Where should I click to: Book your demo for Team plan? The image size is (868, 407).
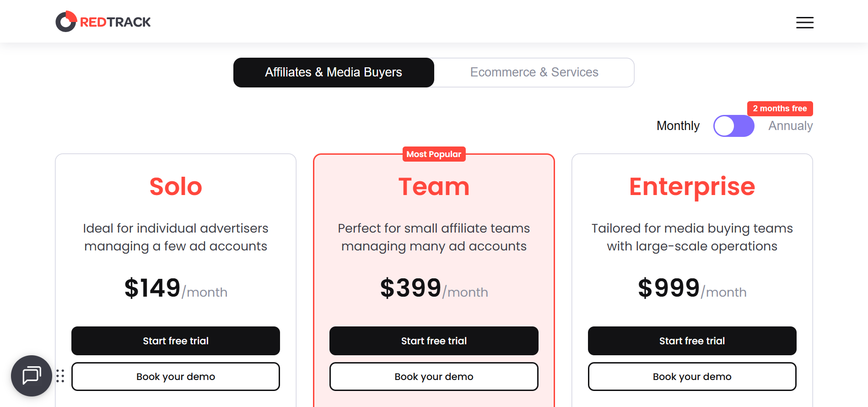(434, 376)
